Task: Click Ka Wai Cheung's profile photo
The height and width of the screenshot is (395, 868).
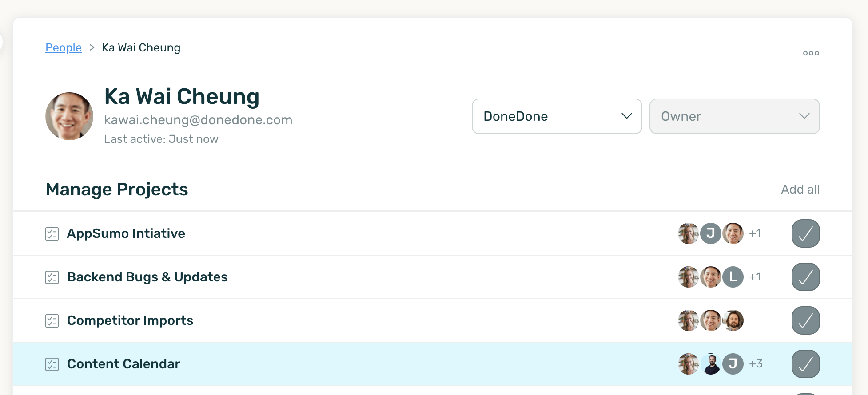Action: click(69, 116)
